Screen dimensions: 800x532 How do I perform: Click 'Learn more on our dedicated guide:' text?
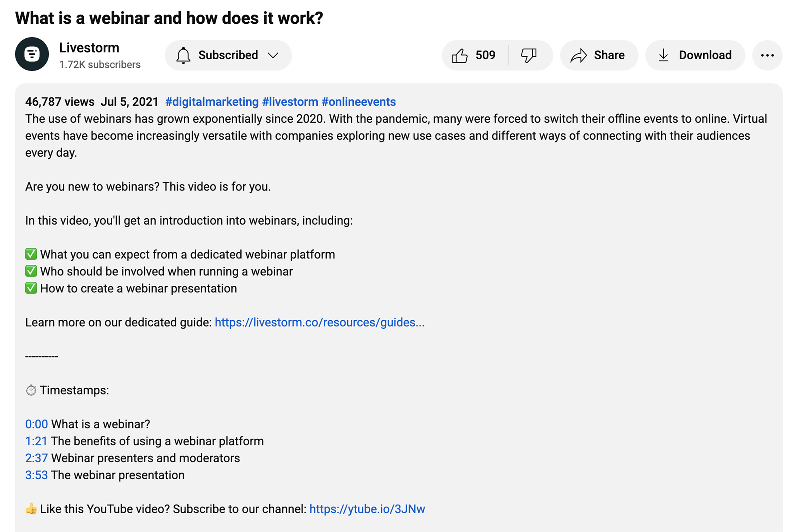(x=119, y=322)
